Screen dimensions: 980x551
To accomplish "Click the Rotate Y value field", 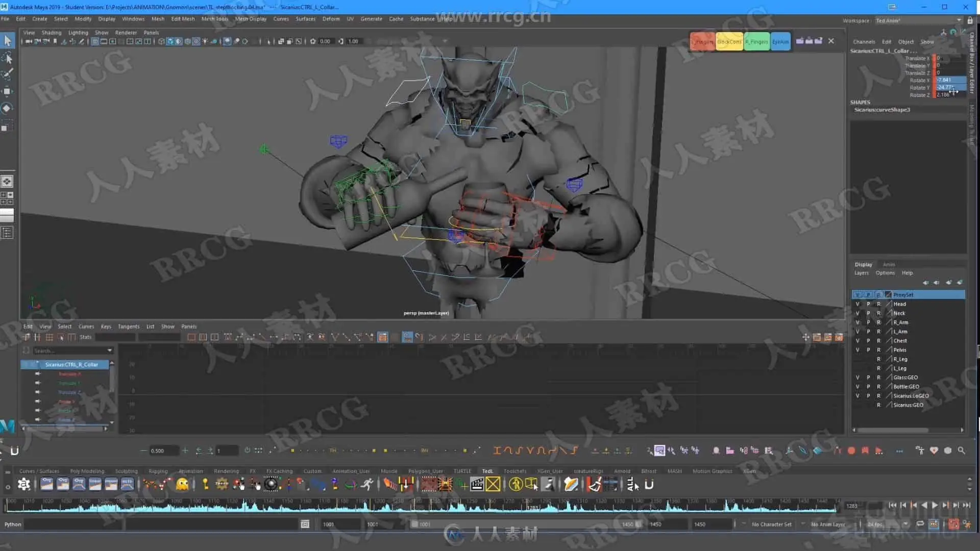I will (950, 87).
